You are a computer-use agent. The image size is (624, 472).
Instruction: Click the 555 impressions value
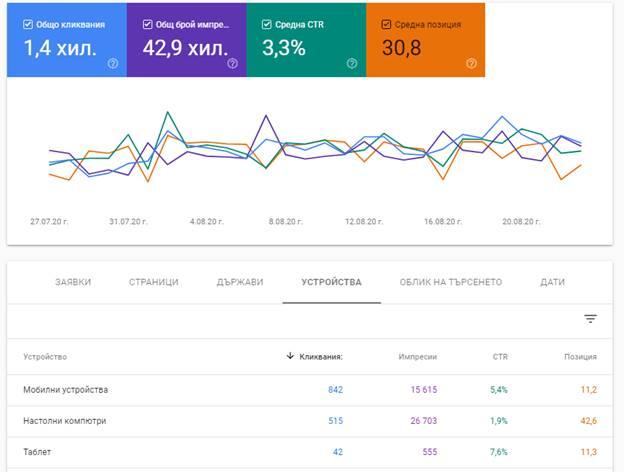[x=430, y=452]
